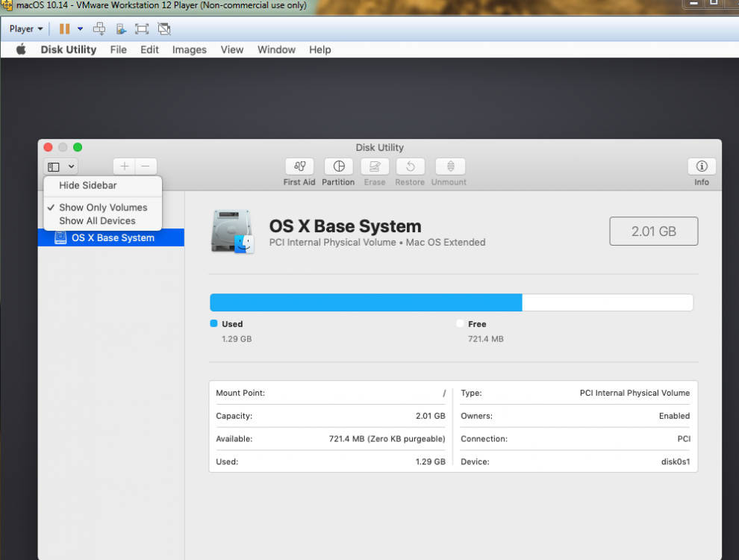Click the add volume plus button
This screenshot has height=560, width=739.
point(125,167)
